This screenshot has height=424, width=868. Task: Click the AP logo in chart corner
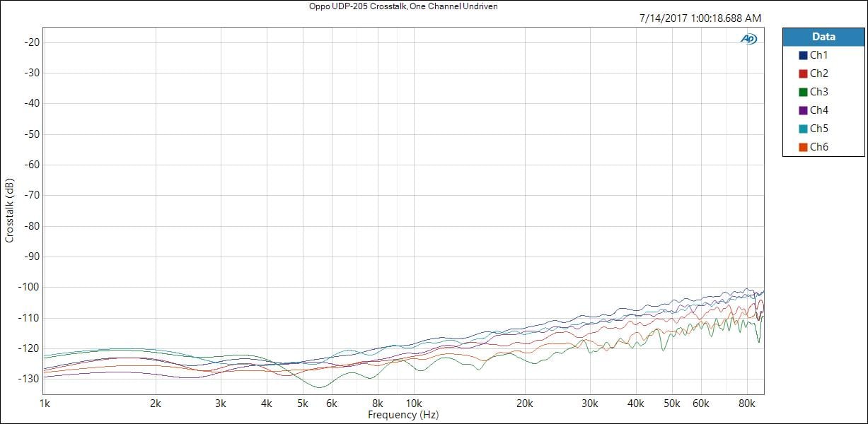point(748,39)
